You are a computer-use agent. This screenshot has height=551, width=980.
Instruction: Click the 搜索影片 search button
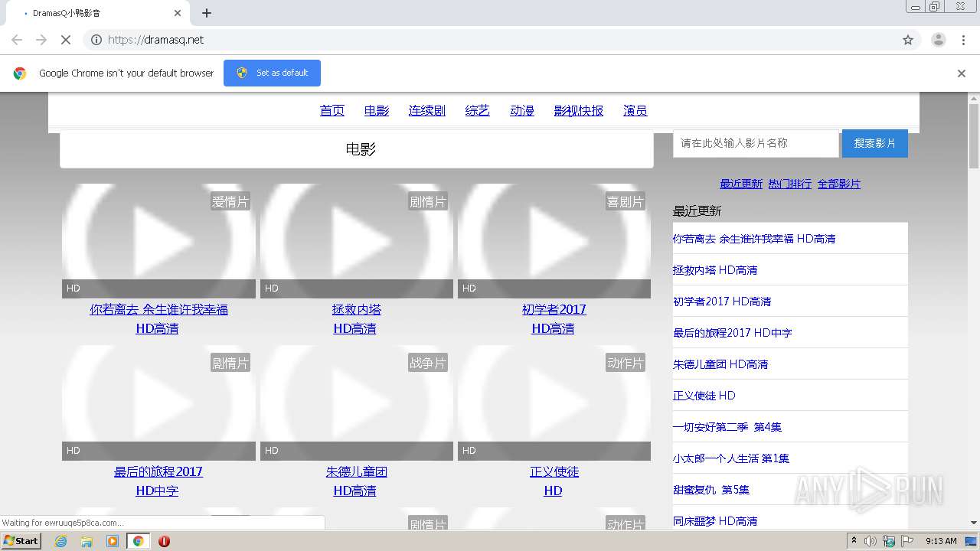[875, 143]
